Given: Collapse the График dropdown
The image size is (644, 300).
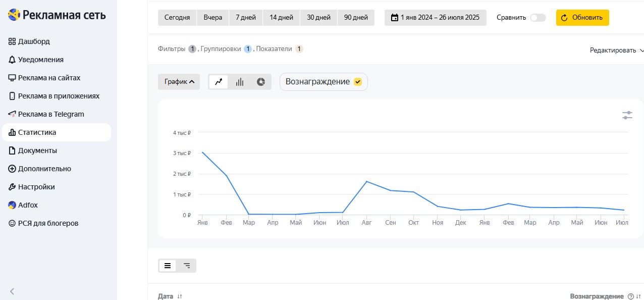Looking at the screenshot, I should point(179,82).
